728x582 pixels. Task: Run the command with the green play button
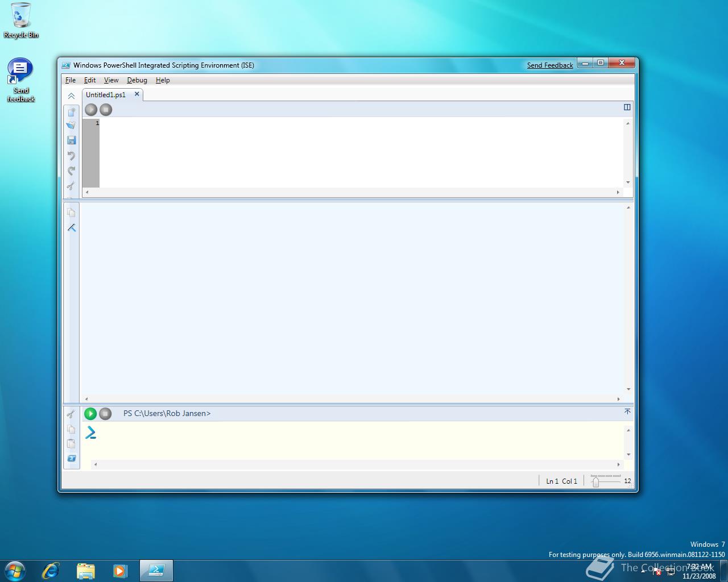90,414
